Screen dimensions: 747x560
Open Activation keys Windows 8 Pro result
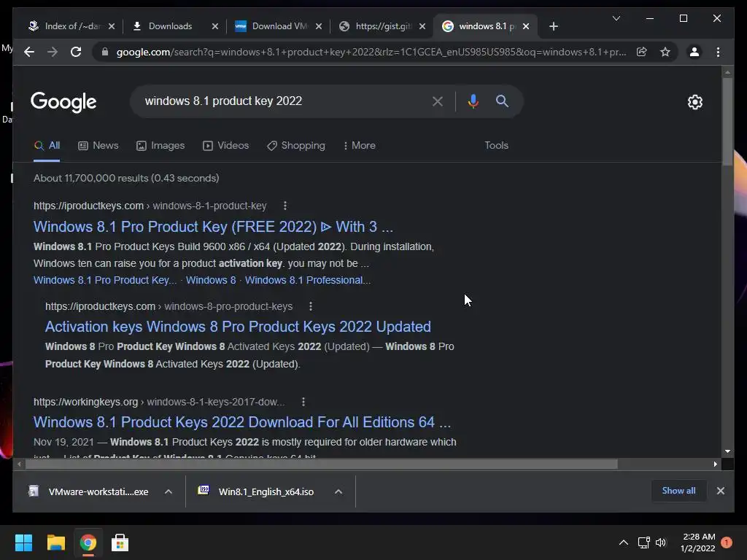(238, 327)
